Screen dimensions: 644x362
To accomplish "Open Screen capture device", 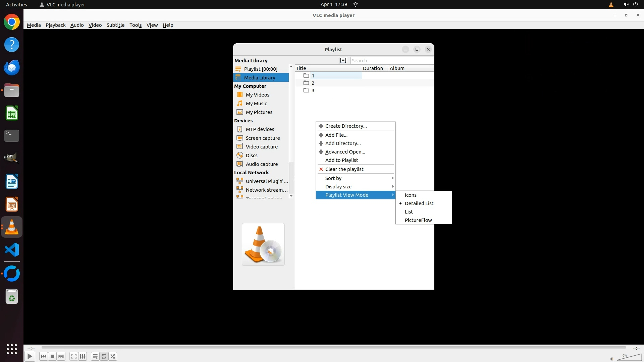I will (x=262, y=138).
